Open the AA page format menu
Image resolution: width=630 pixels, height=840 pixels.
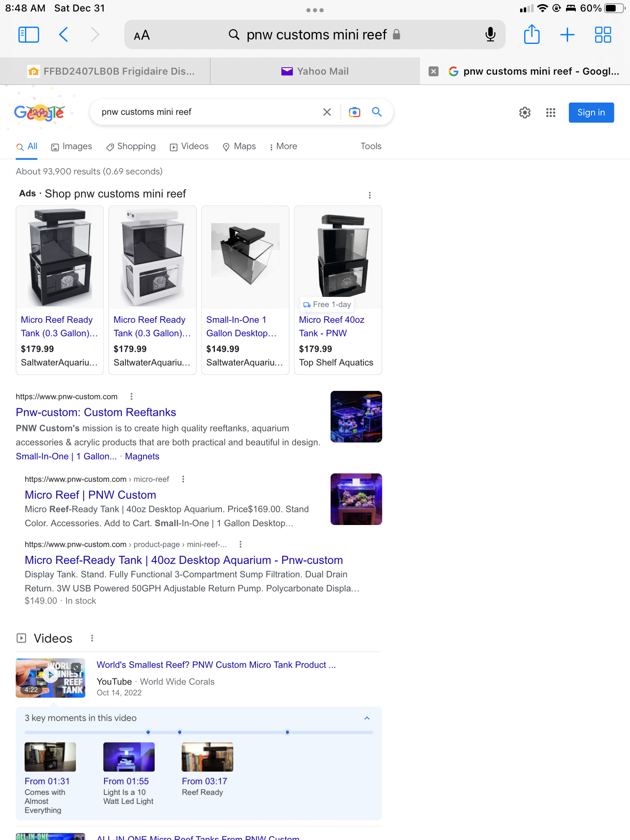[142, 36]
